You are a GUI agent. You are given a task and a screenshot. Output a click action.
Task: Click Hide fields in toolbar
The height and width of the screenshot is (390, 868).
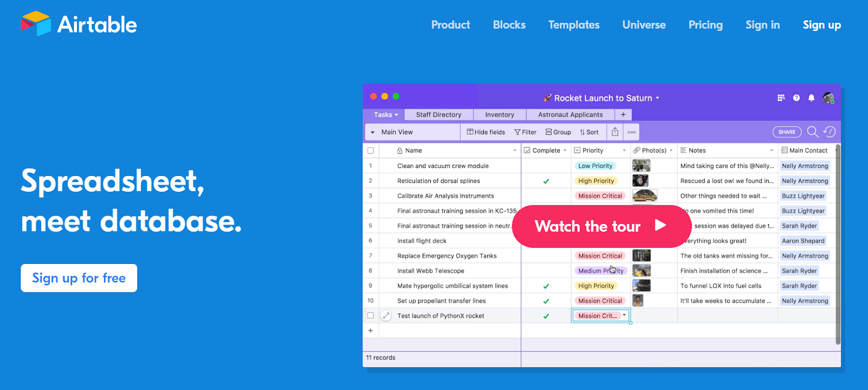486,132
